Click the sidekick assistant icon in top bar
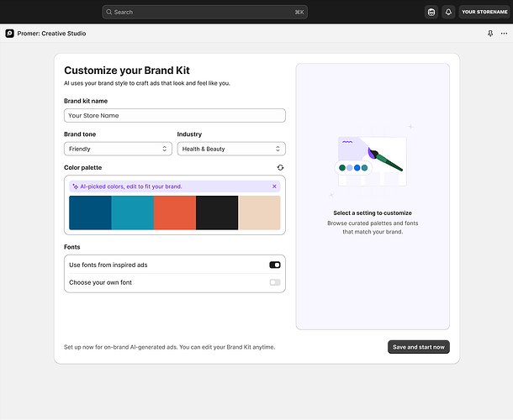The width and height of the screenshot is (513, 420). point(431,12)
